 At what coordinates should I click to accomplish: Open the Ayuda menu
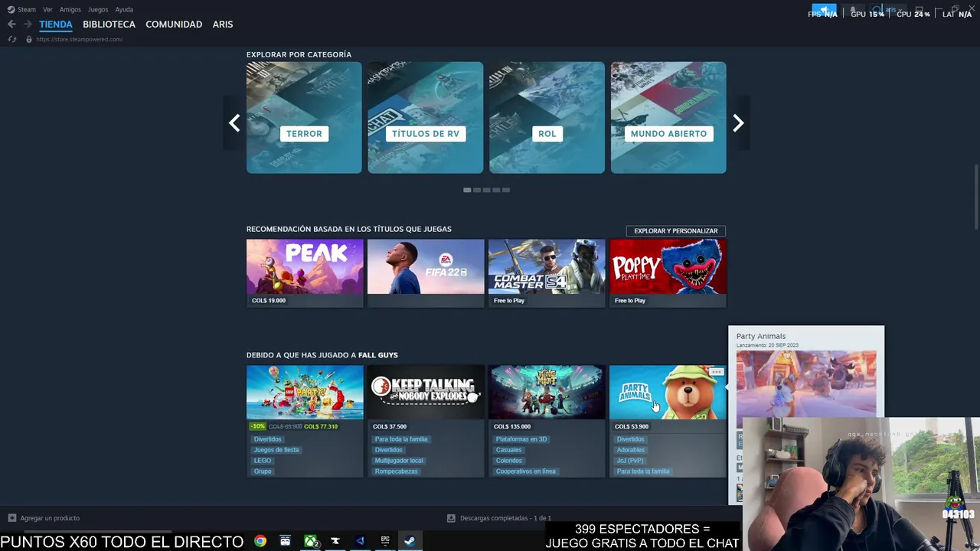124,9
